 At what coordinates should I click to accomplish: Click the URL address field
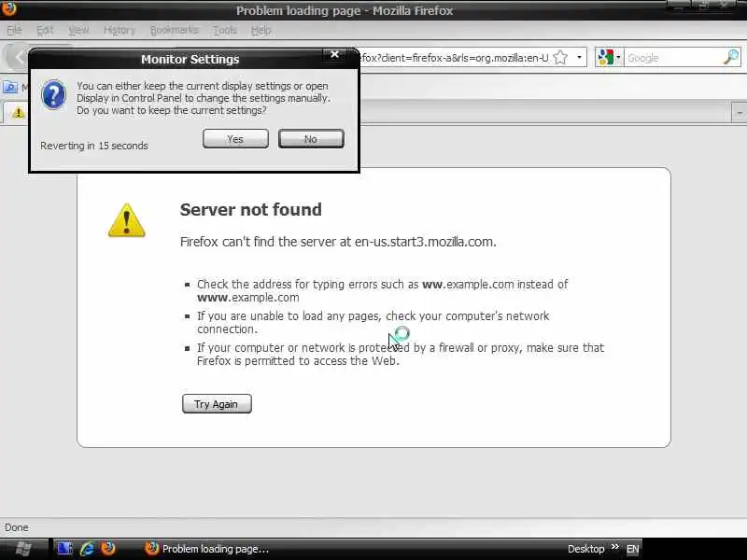click(454, 58)
